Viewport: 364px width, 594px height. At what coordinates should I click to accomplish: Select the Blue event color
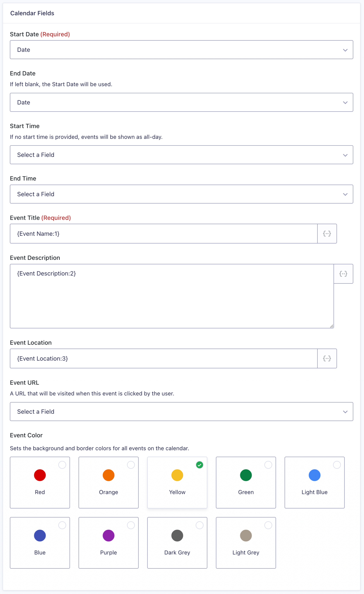point(40,543)
